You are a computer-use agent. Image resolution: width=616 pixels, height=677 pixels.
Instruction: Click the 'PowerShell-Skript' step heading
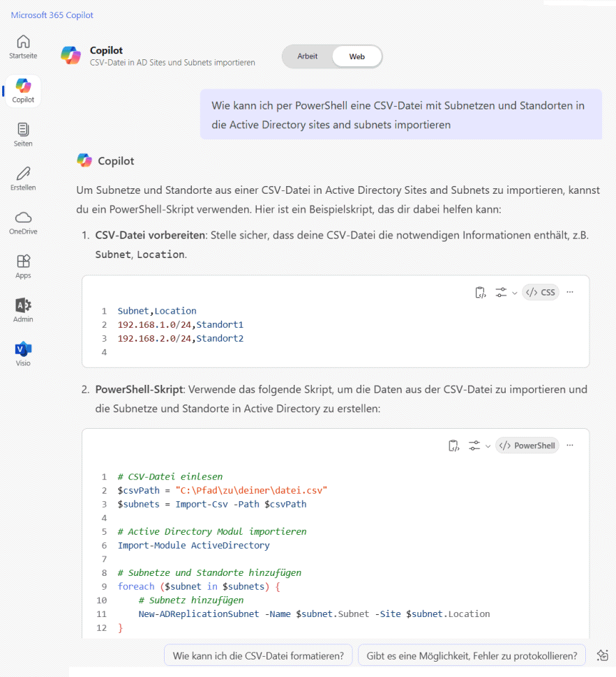click(139, 390)
